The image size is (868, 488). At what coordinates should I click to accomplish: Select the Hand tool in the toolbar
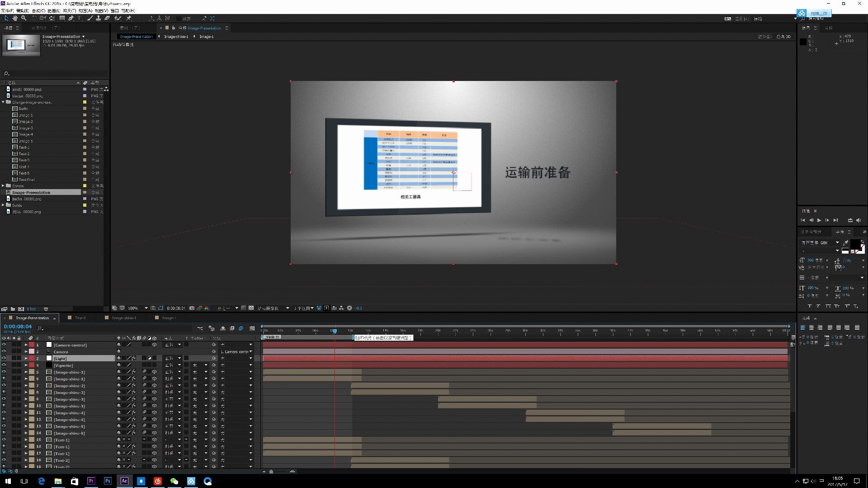click(15, 18)
